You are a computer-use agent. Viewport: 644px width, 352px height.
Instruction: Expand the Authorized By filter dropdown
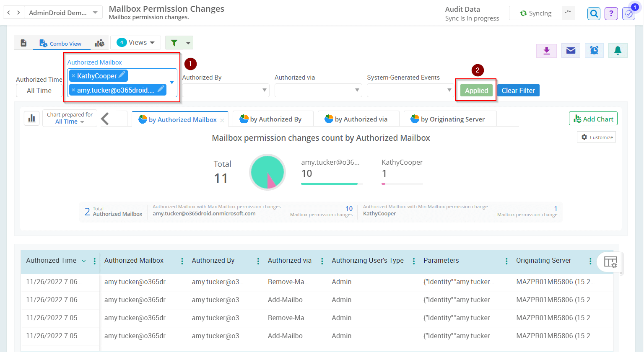pyautogui.click(x=225, y=90)
